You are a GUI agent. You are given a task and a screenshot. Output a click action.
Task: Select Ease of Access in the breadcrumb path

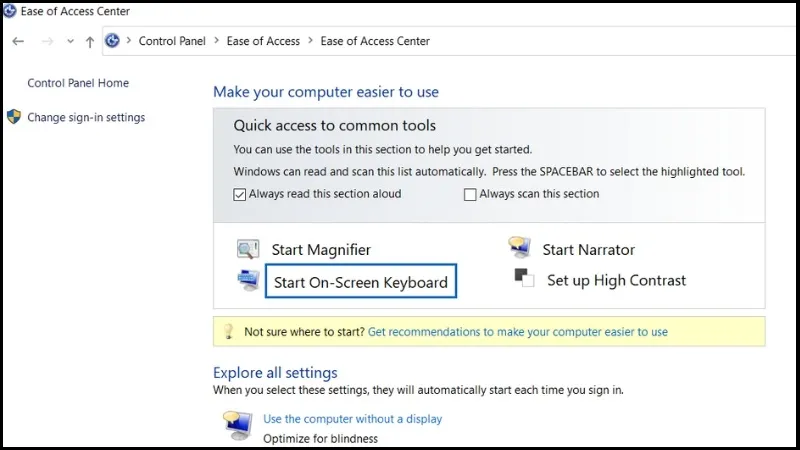tap(263, 41)
